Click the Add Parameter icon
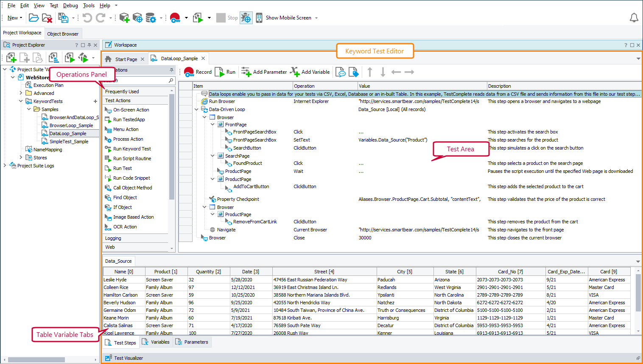This screenshot has width=643, height=364. (x=246, y=72)
